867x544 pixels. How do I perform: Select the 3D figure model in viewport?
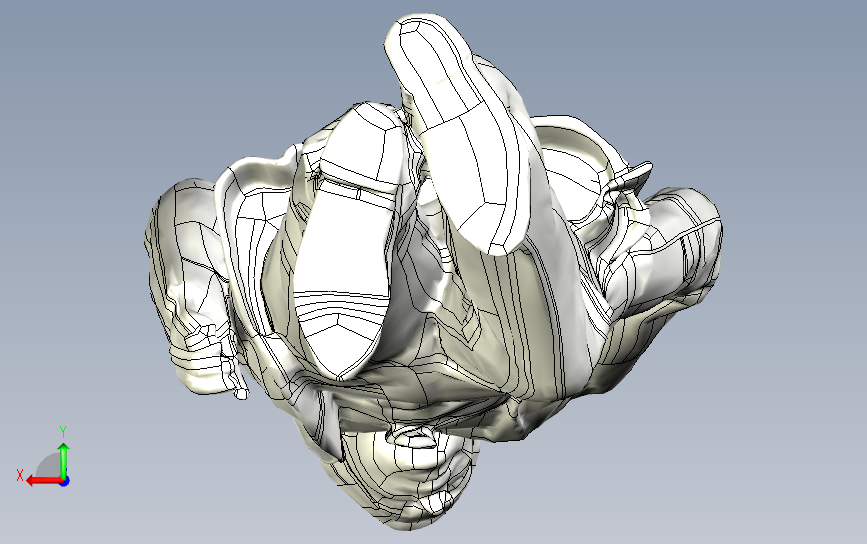433,272
